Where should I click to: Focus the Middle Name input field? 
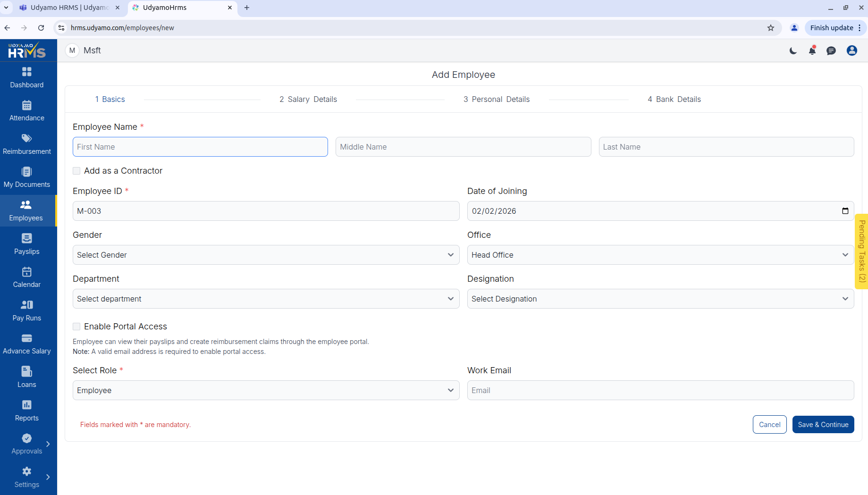(463, 147)
